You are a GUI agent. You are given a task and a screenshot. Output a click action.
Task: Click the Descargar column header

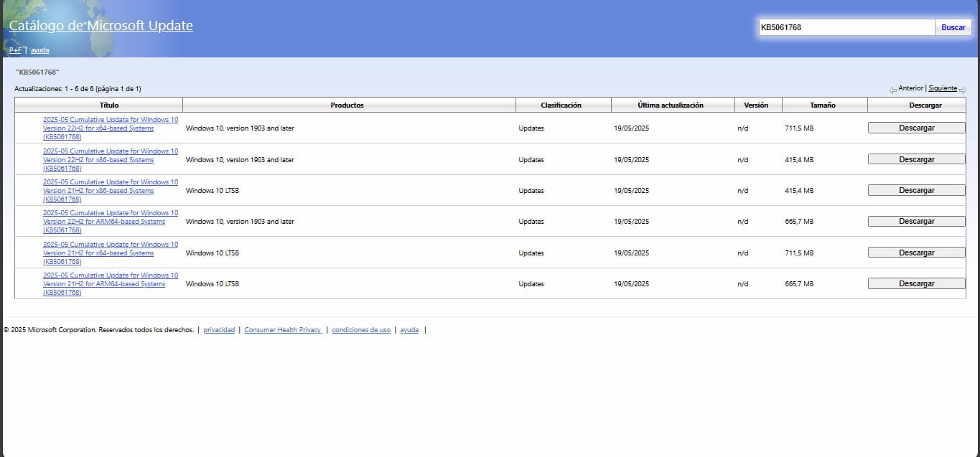pos(917,105)
